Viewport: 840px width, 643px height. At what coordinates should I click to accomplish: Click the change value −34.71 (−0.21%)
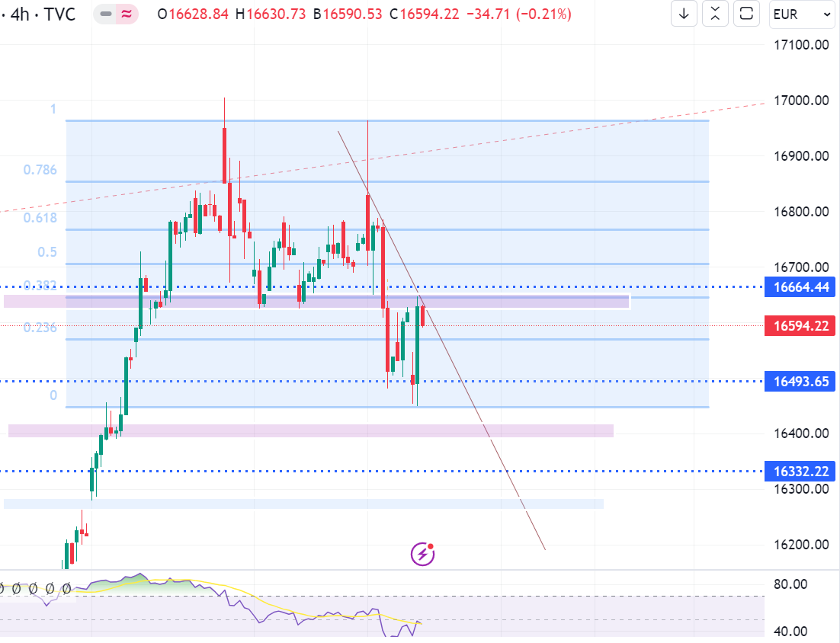click(x=519, y=14)
